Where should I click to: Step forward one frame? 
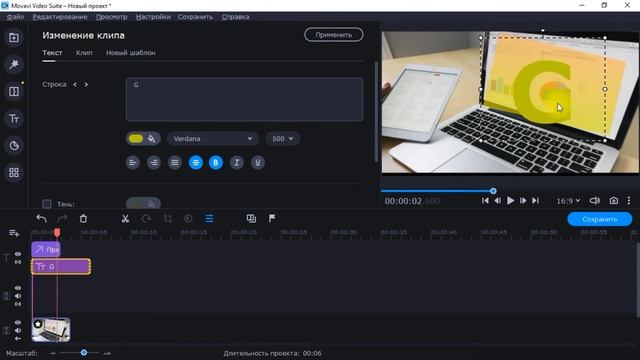pos(523,201)
